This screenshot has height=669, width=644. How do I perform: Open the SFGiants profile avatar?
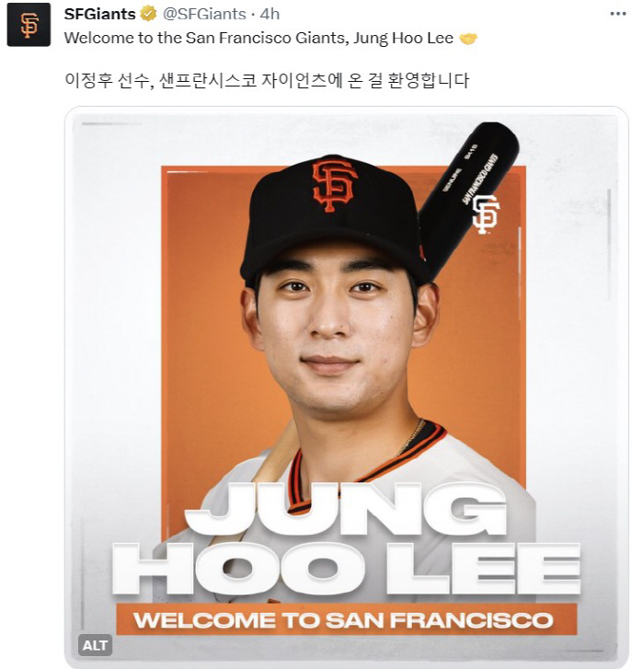(29, 25)
